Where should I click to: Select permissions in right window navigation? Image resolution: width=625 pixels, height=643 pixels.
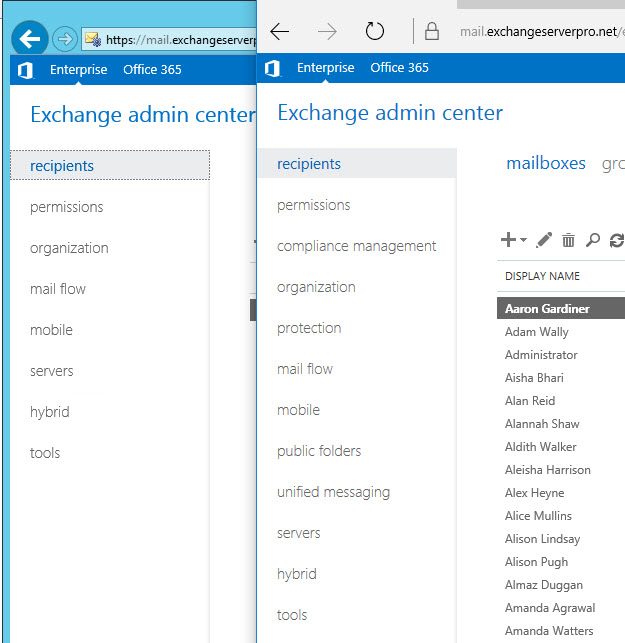tap(313, 205)
